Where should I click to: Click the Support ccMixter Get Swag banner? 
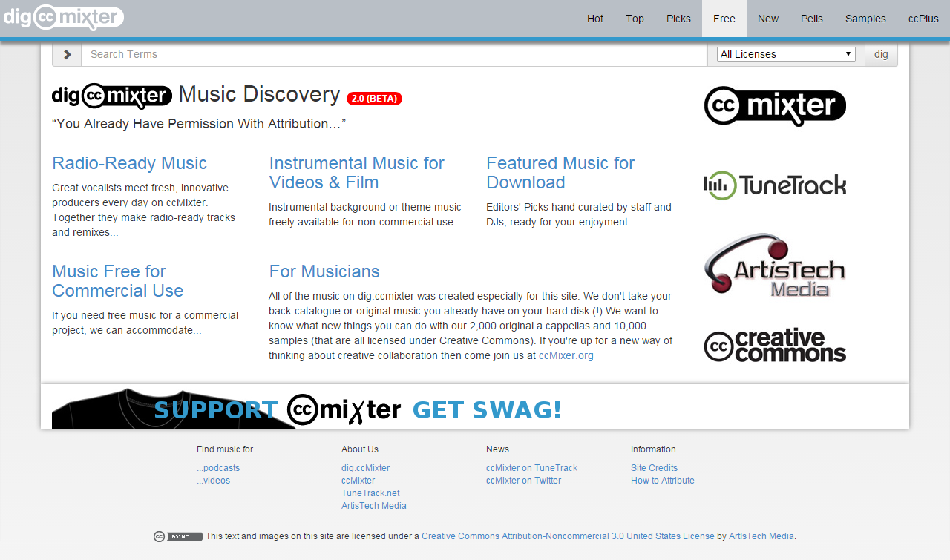click(x=475, y=407)
